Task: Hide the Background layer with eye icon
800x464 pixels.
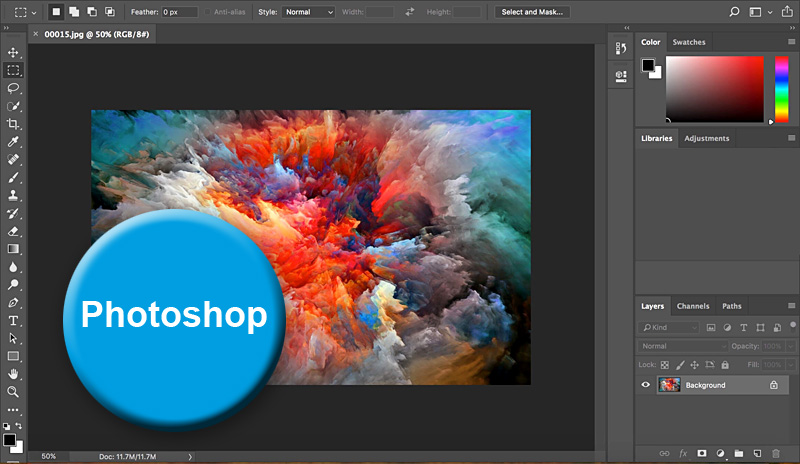Action: tap(645, 385)
